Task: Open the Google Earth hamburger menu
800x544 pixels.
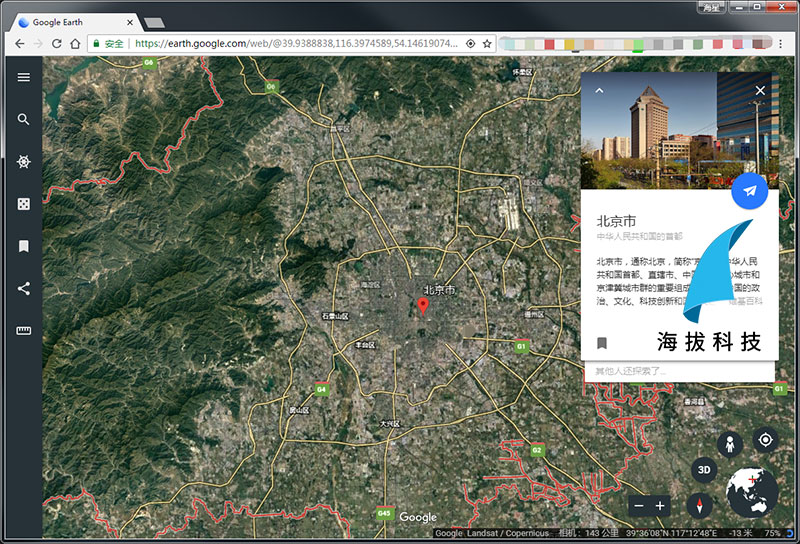Action: (23, 77)
